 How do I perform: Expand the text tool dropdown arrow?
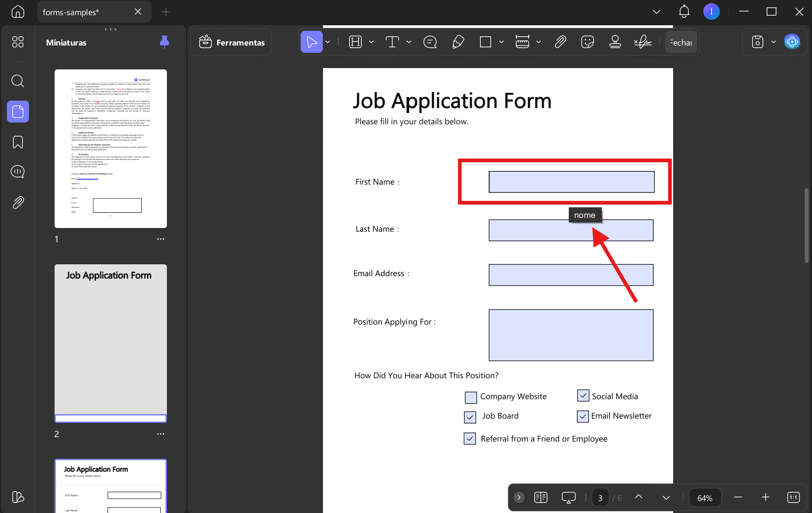pyautogui.click(x=409, y=42)
